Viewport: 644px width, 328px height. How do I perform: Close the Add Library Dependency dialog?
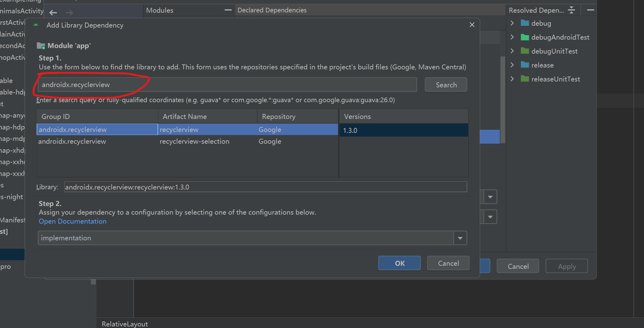(x=472, y=25)
